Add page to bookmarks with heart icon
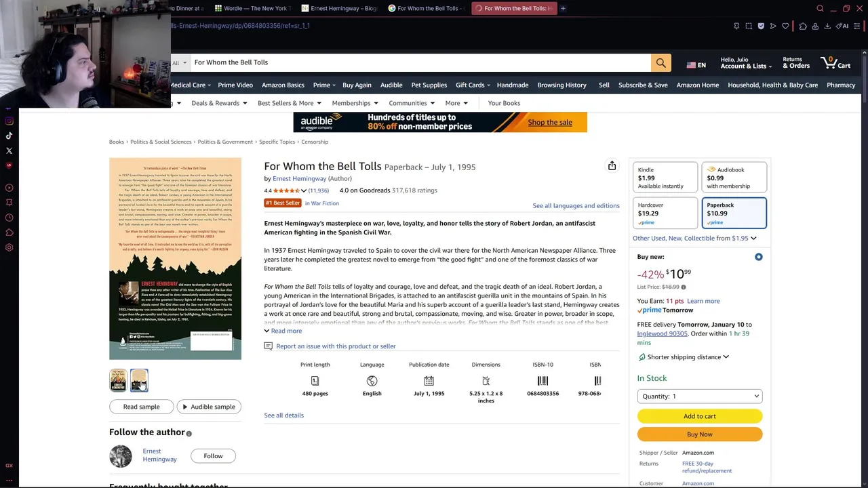The height and width of the screenshot is (488, 868). (785, 26)
